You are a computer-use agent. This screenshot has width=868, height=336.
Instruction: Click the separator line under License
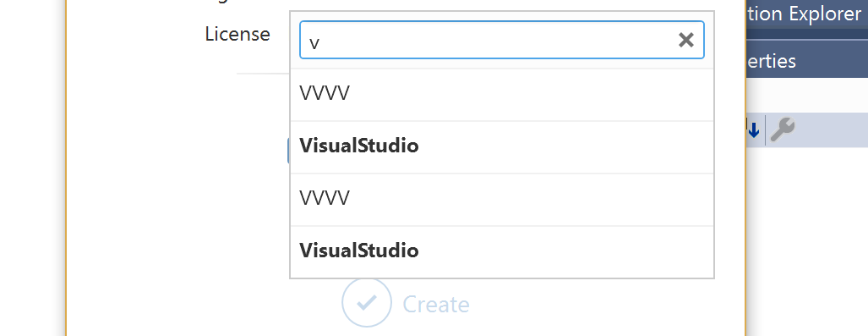coord(263,73)
